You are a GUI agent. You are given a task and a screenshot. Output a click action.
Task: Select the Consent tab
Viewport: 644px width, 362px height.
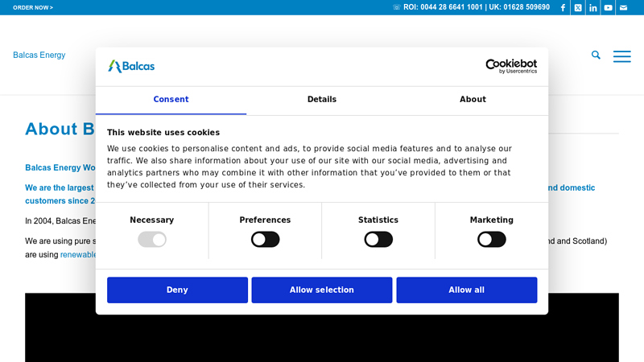(x=171, y=100)
